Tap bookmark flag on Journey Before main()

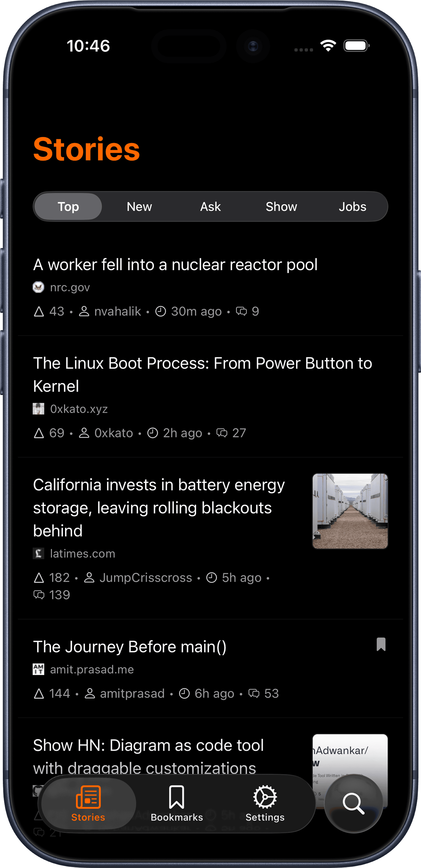381,644
